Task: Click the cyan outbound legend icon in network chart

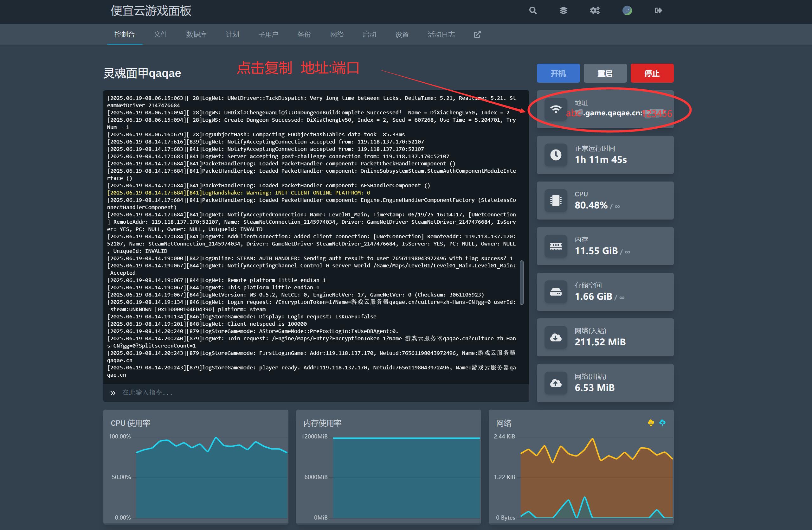Action: 662,423
